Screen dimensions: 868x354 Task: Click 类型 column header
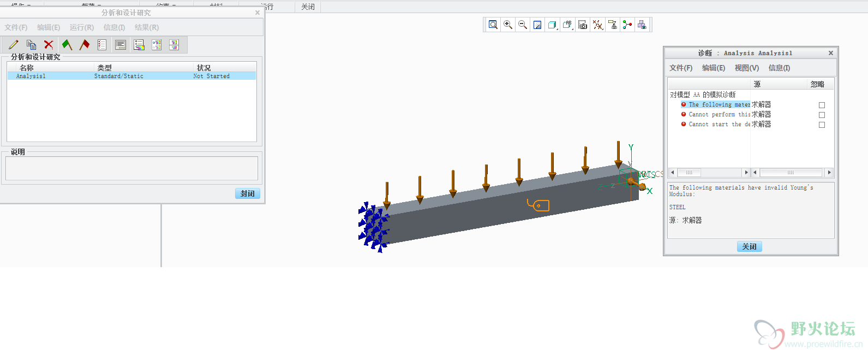click(104, 68)
